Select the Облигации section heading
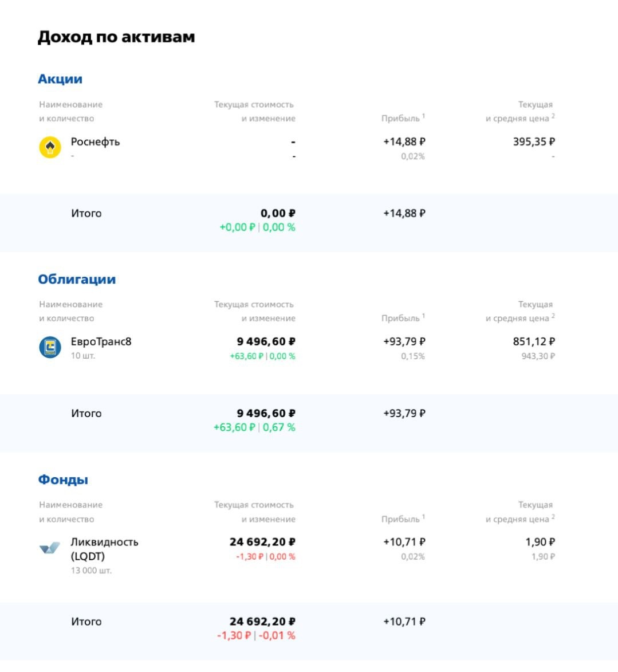This screenshot has width=618, height=672. [77, 279]
